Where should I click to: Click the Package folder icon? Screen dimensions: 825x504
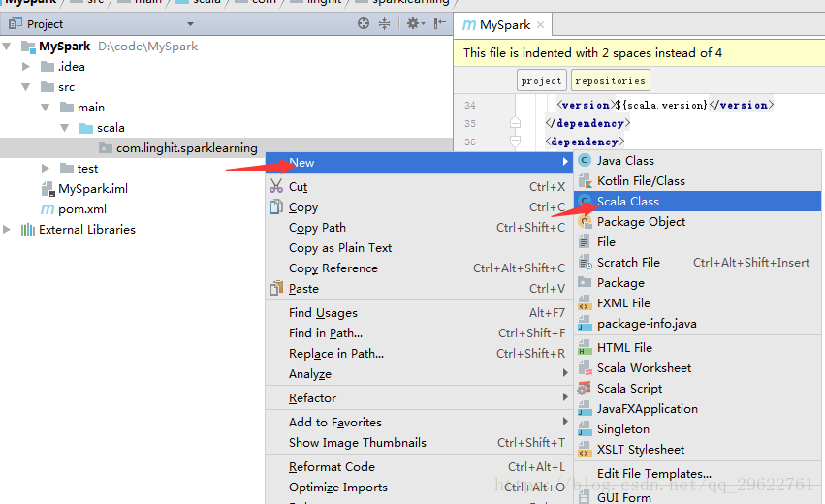pos(585,282)
